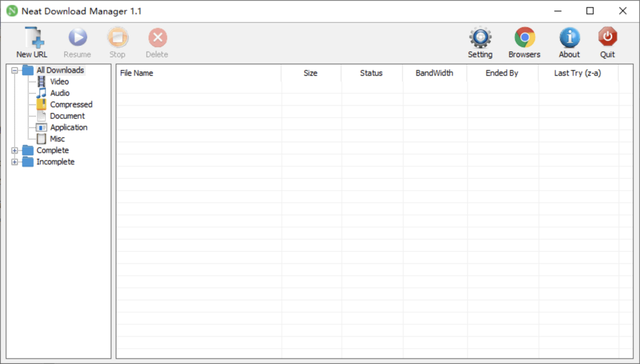Click the Incomplete folder icon

point(28,162)
